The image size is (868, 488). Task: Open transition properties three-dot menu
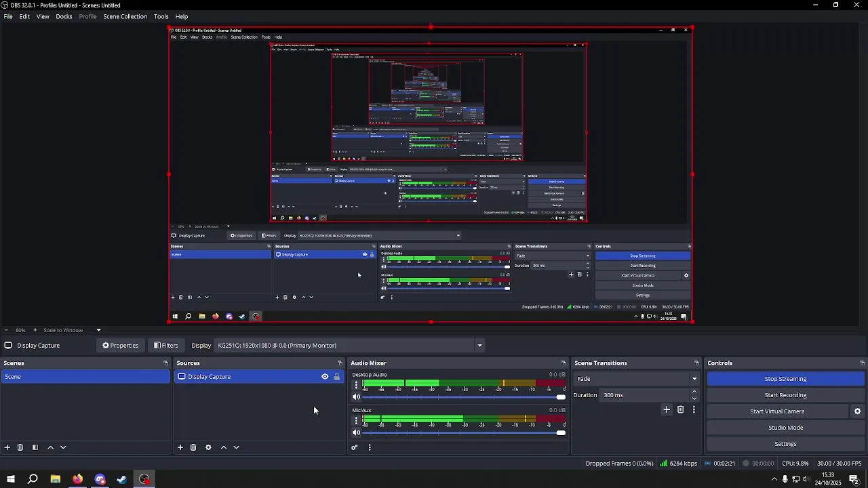pyautogui.click(x=694, y=409)
